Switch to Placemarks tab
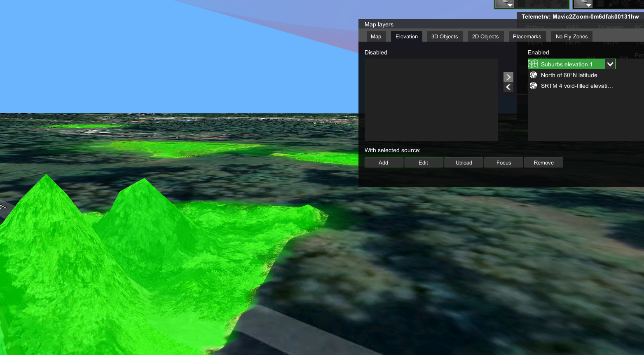This screenshot has height=355, width=644. click(527, 36)
